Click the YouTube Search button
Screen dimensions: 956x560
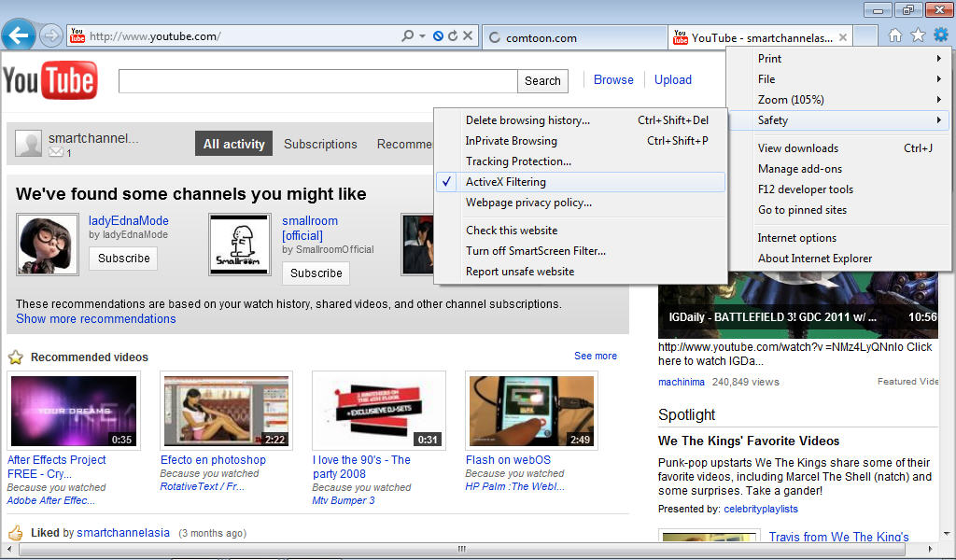coord(542,81)
